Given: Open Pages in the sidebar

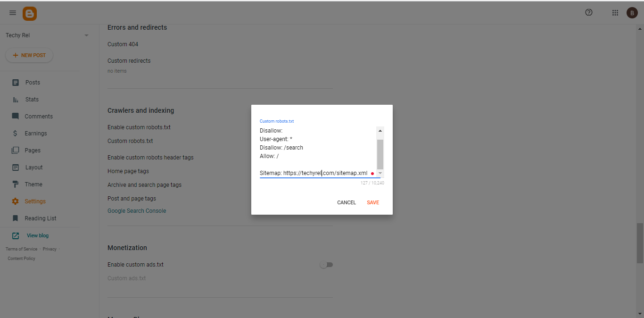Looking at the screenshot, I should 33,151.
